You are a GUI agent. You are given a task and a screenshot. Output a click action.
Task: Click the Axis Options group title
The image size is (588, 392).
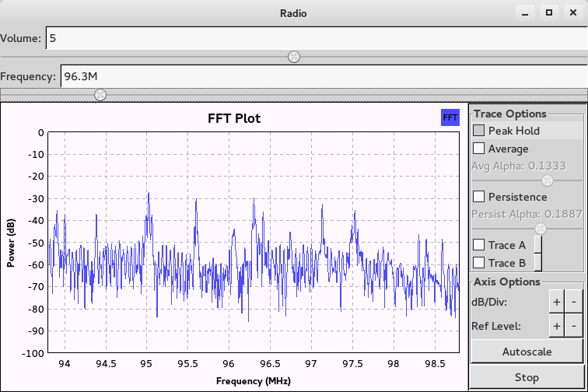point(507,282)
